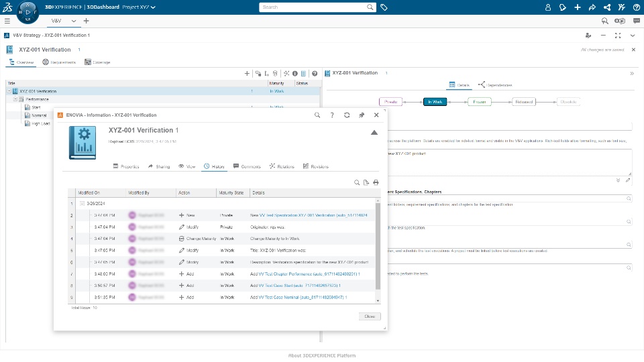Image resolution: width=644 pixels, height=362 pixels.
Task: Export the history table using the export icon
Action: point(366,182)
